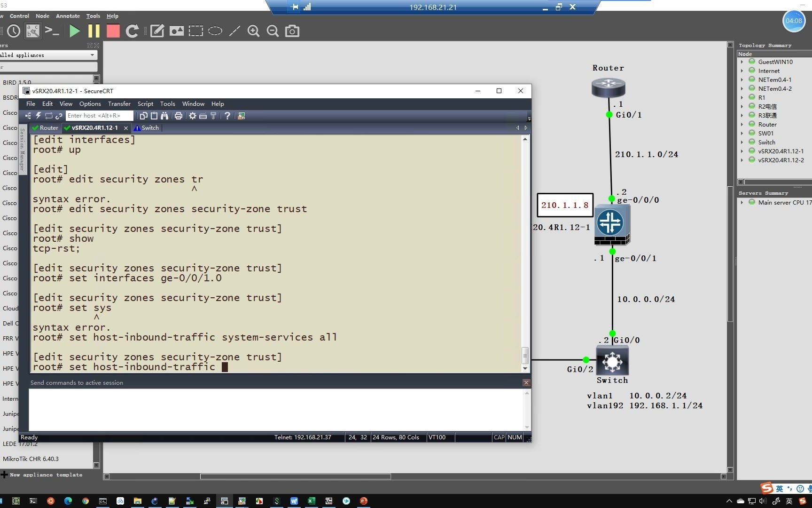Select the draw ellipse annotation tool

click(215, 31)
